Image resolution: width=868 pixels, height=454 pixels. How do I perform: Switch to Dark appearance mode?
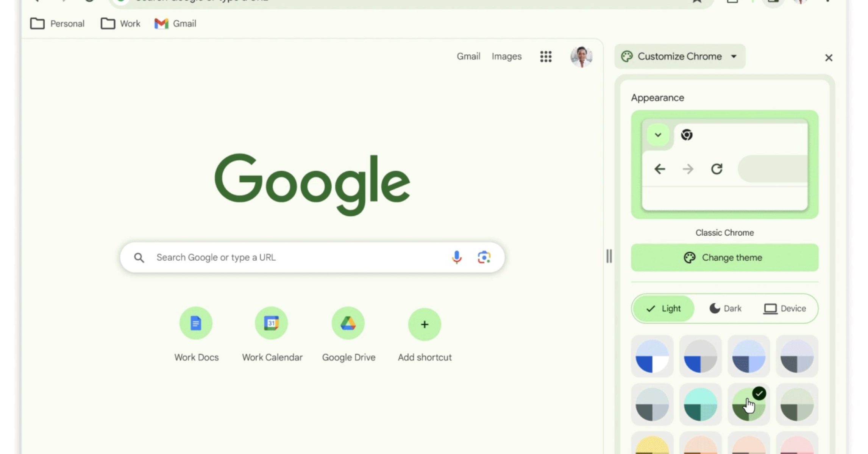pos(725,308)
